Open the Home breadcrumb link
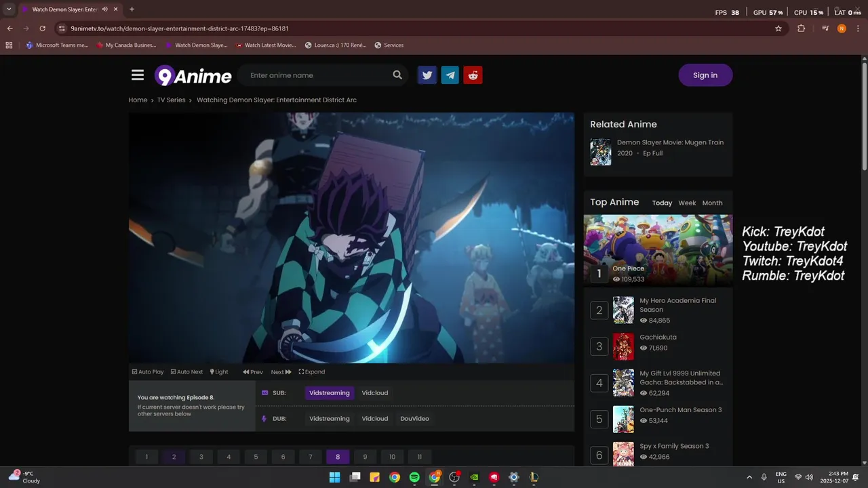The width and height of the screenshot is (868, 488). [x=138, y=100]
